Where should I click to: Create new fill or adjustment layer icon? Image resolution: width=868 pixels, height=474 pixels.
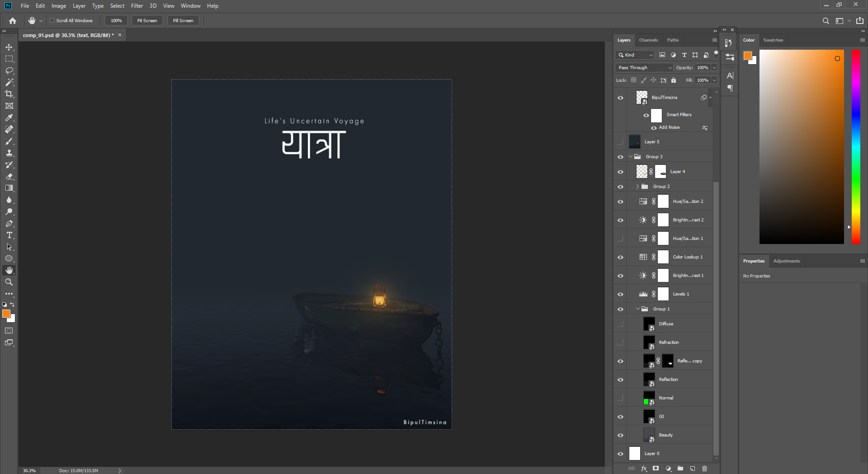coord(668,469)
